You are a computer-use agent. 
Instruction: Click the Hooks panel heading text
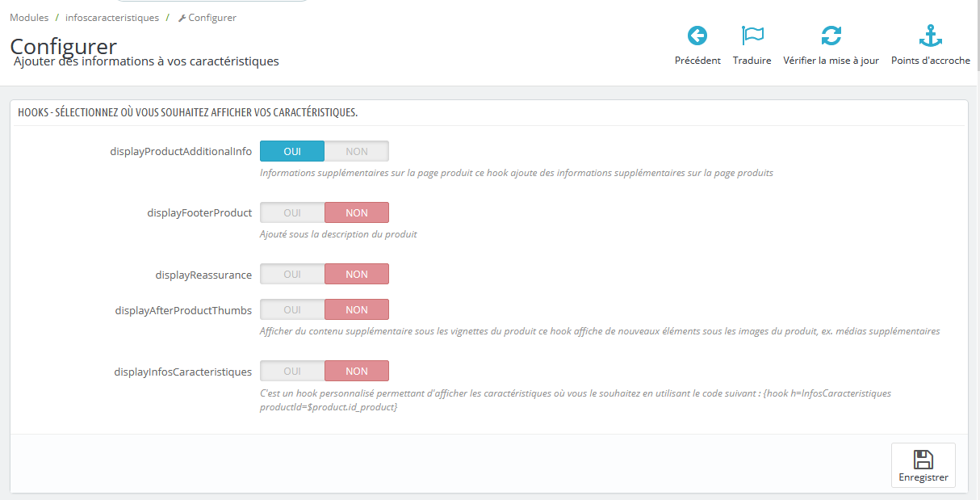187,112
